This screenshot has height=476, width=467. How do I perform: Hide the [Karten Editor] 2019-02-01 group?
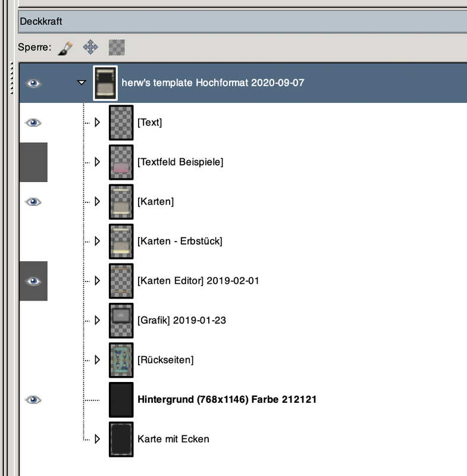(x=33, y=281)
